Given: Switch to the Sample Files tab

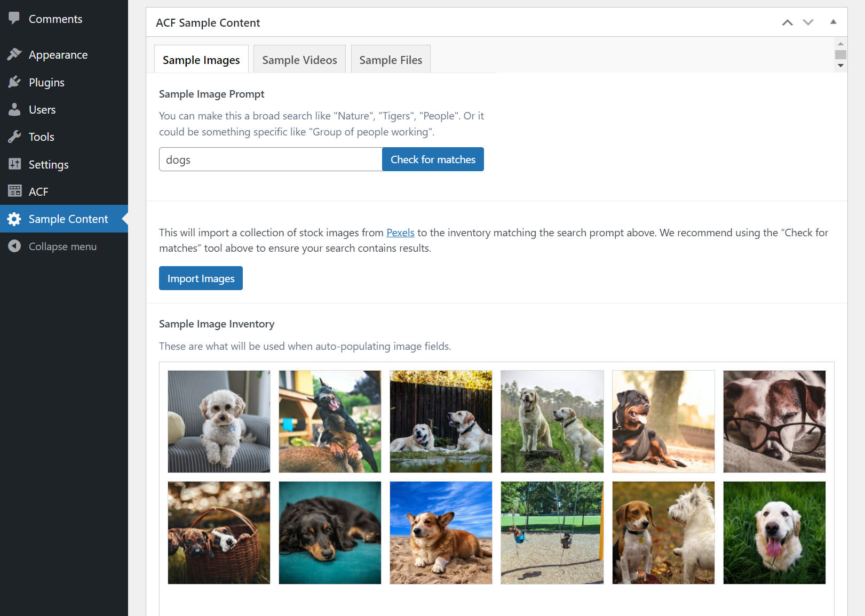Looking at the screenshot, I should pyautogui.click(x=391, y=59).
